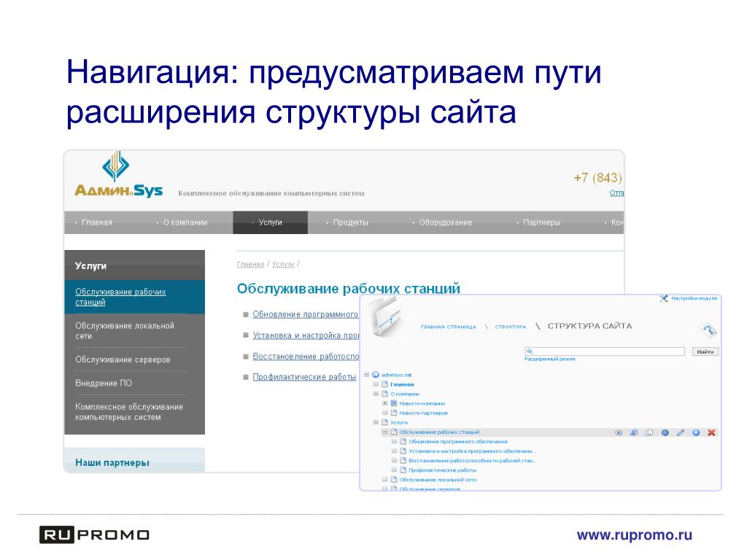
Task: Select Обслуживание серверов in the sidebar
Action: coord(123,359)
